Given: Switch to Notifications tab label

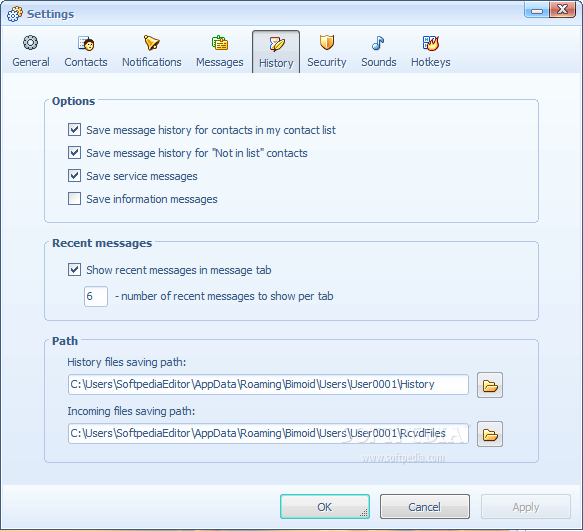Looking at the screenshot, I should tap(152, 62).
